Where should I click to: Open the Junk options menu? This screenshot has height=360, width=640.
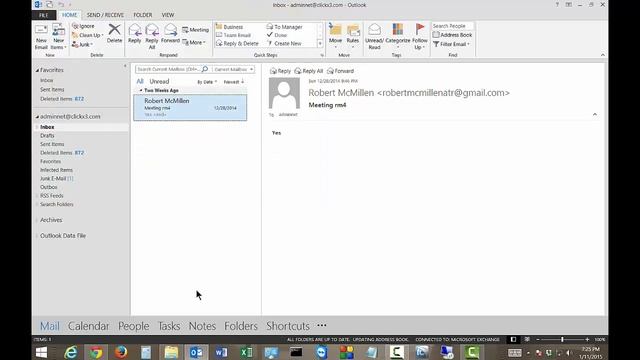(82, 44)
